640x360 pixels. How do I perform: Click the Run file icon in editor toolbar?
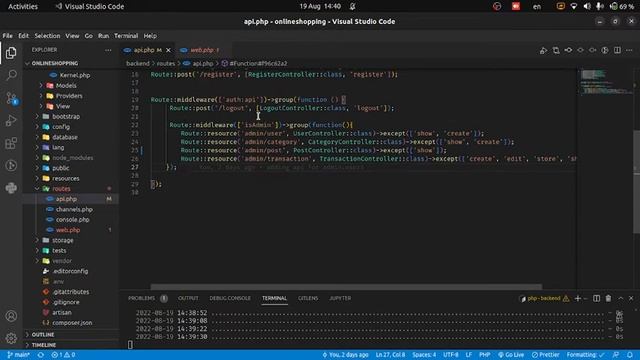click(543, 50)
